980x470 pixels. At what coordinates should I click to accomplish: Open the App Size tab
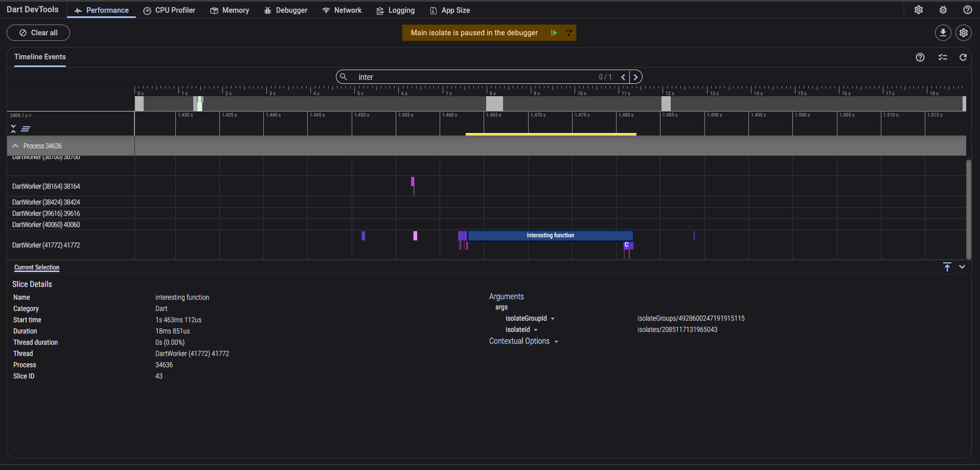tap(450, 10)
